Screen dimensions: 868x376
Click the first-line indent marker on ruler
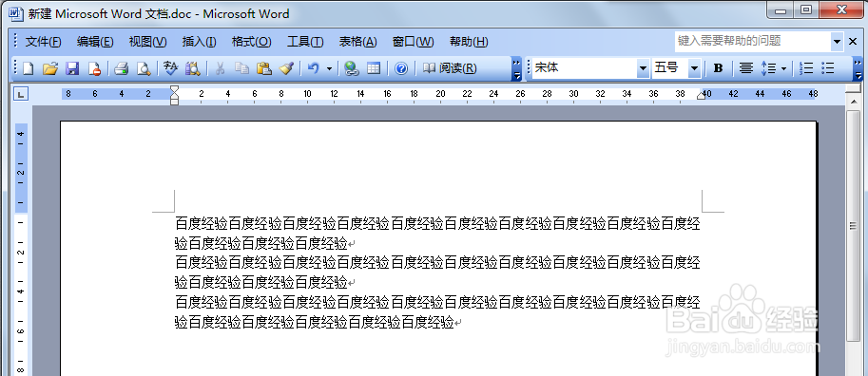click(174, 89)
